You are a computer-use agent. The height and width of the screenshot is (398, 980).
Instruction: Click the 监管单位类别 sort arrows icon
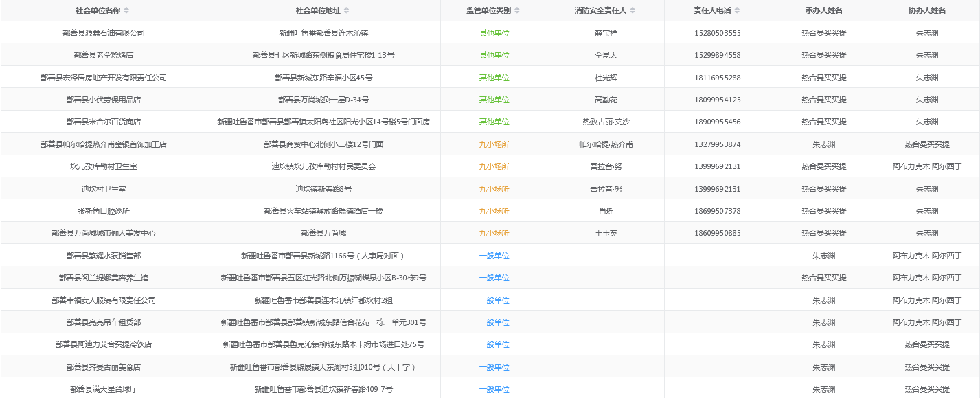click(517, 10)
